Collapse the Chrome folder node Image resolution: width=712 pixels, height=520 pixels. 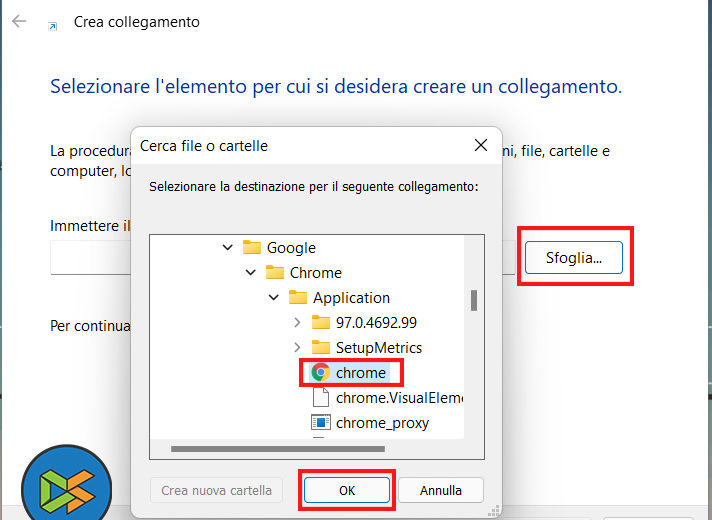point(251,273)
